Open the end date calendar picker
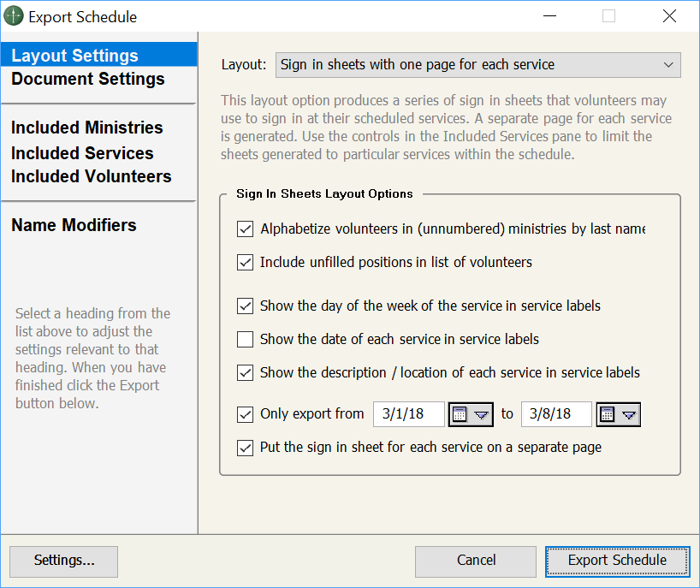The image size is (700, 588). 618,414
